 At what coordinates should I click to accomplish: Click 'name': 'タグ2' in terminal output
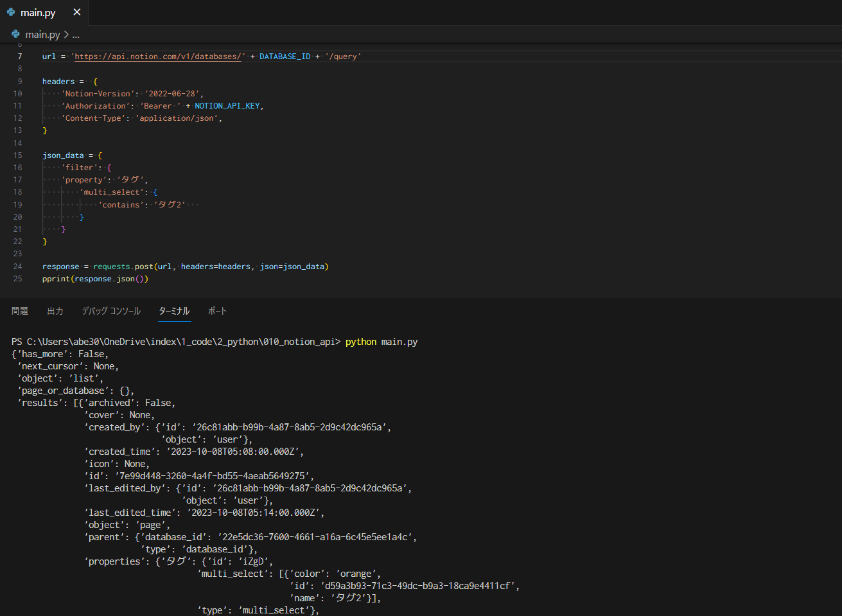tap(328, 598)
